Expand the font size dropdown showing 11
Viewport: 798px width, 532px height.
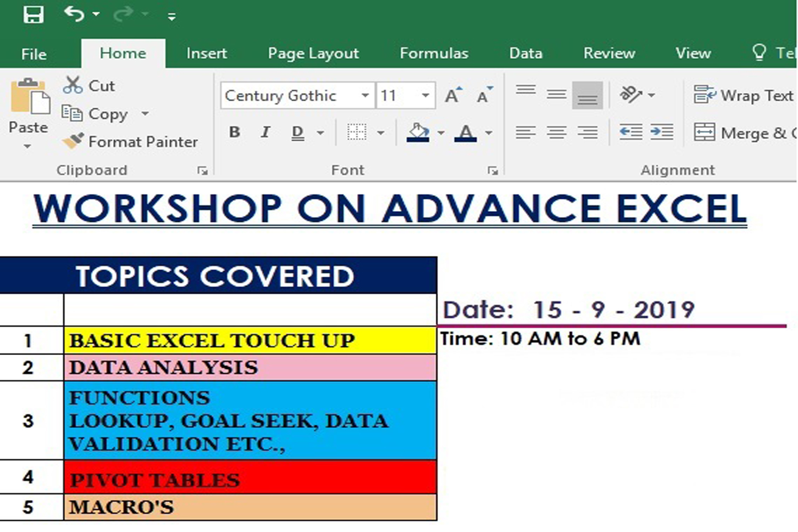pos(425,95)
